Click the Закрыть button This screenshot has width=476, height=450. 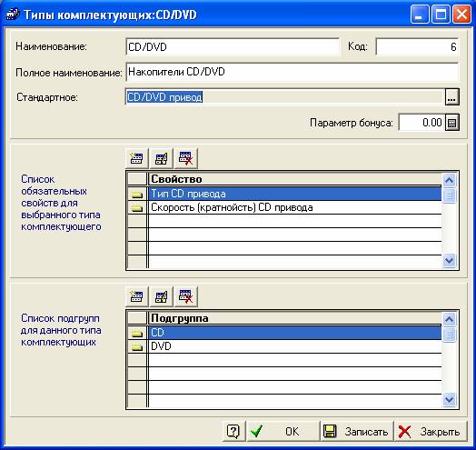click(431, 431)
